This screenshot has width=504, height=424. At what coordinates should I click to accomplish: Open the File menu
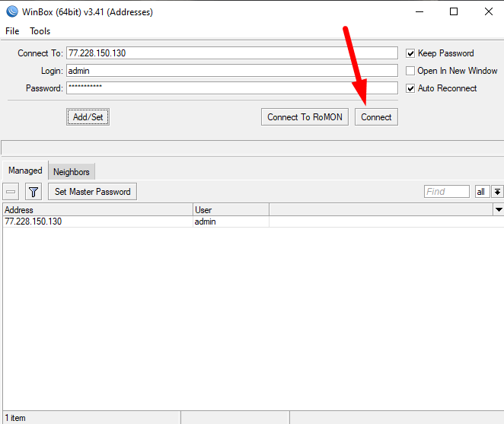tap(12, 31)
